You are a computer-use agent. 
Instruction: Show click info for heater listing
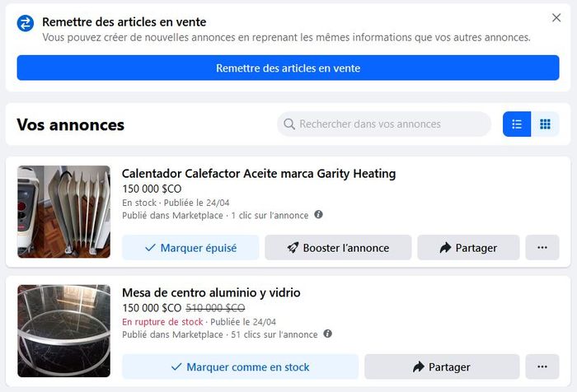click(x=319, y=214)
